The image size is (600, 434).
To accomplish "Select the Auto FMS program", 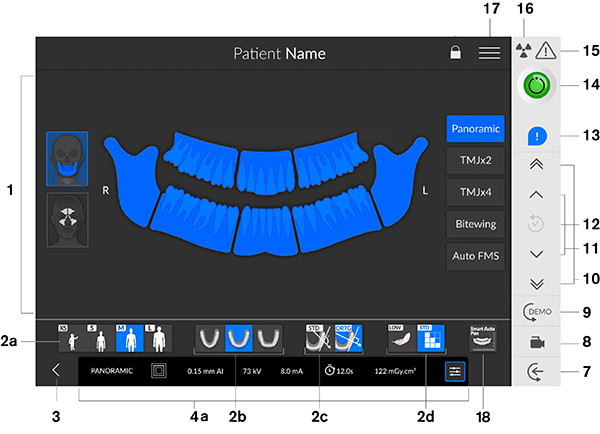I will click(x=475, y=256).
